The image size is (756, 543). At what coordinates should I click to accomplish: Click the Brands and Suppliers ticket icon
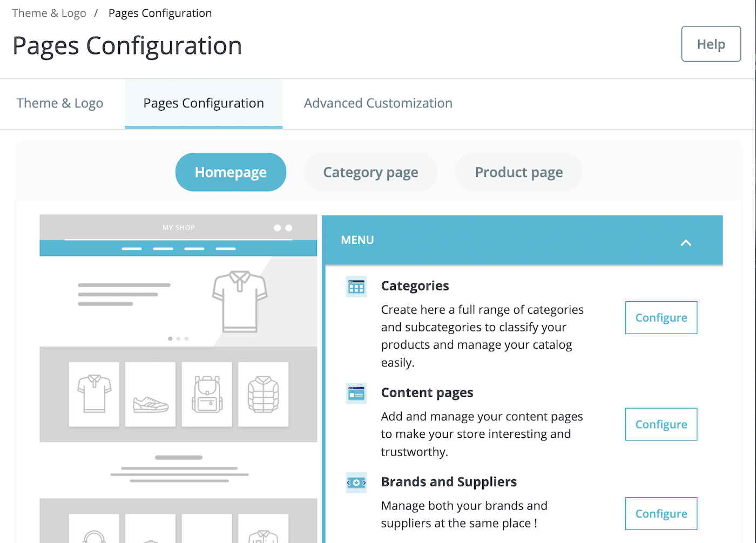(x=356, y=482)
